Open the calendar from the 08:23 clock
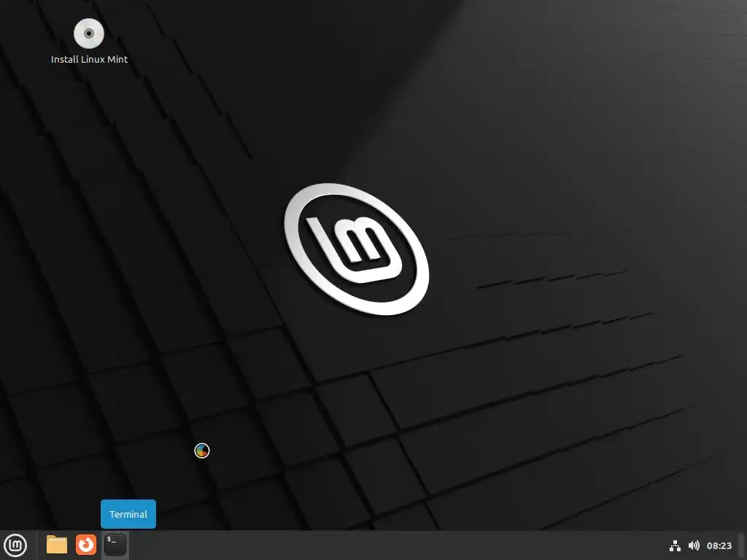Viewport: 747px width, 560px height. tap(719, 545)
